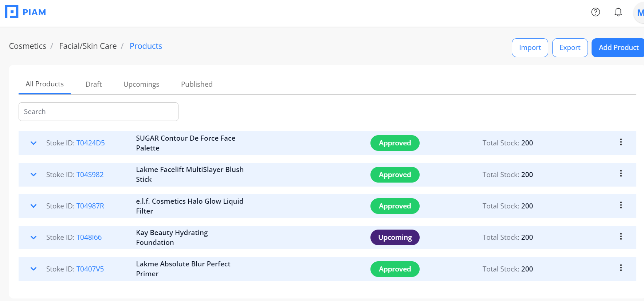Click Approved badge on e.l.f. Cosmetics row
This screenshot has height=301, width=644.
[395, 206]
